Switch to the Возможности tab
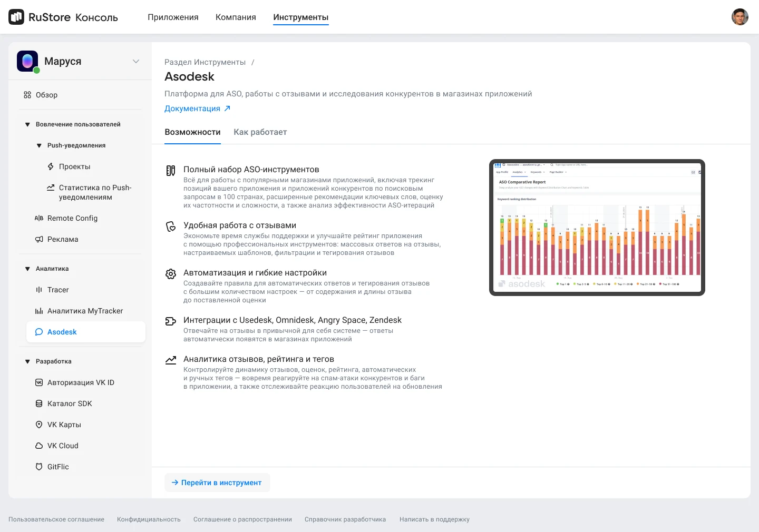Screen dimensions: 759x532 coord(192,132)
